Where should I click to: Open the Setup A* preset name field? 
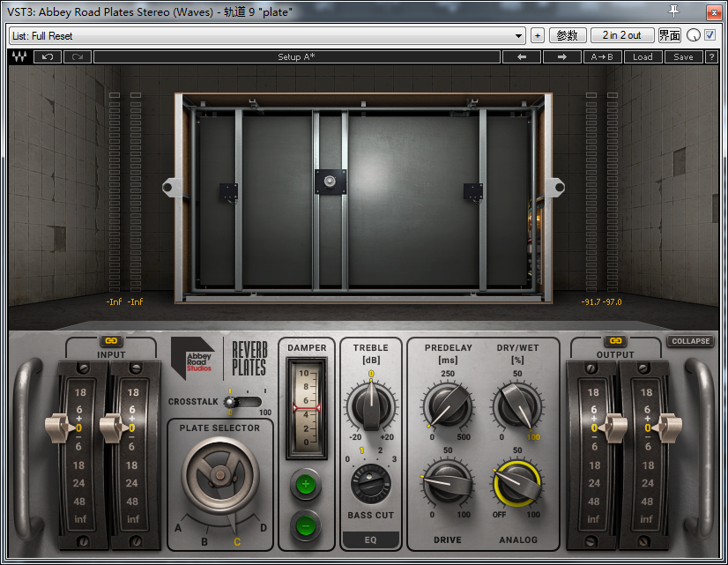click(297, 56)
